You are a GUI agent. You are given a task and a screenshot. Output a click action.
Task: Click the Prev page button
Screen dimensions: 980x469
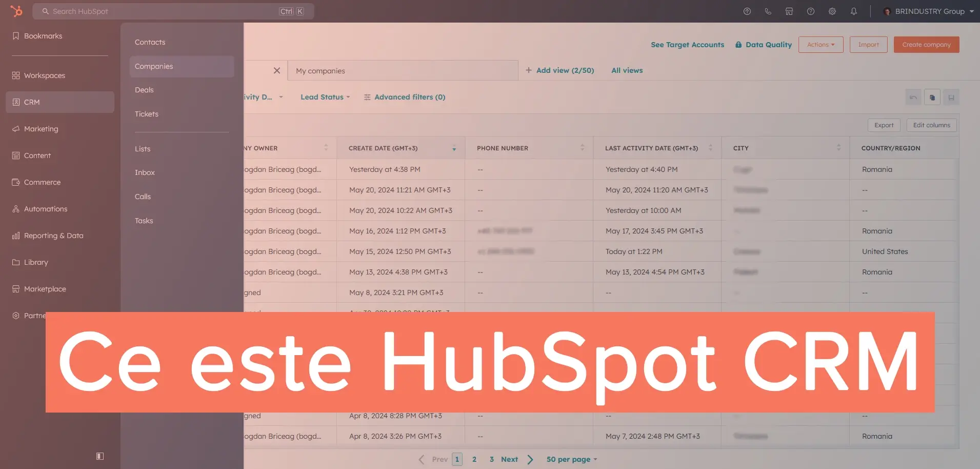[433, 459]
